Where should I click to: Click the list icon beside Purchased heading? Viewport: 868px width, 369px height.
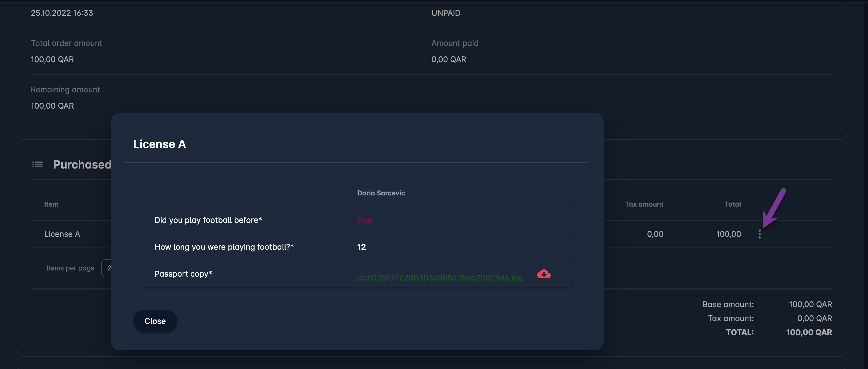click(38, 164)
